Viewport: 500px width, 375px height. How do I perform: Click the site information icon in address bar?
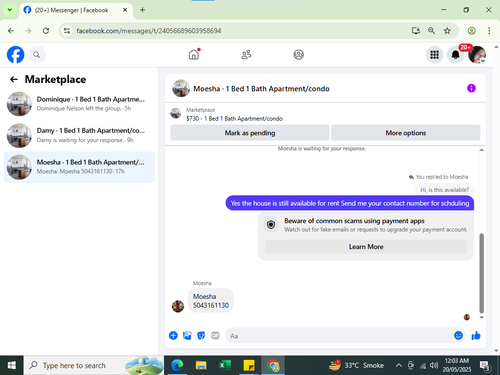point(67,31)
